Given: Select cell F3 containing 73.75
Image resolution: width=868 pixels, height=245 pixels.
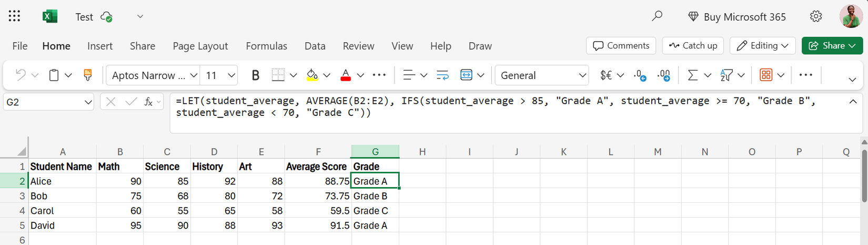Looking at the screenshot, I should 318,196.
